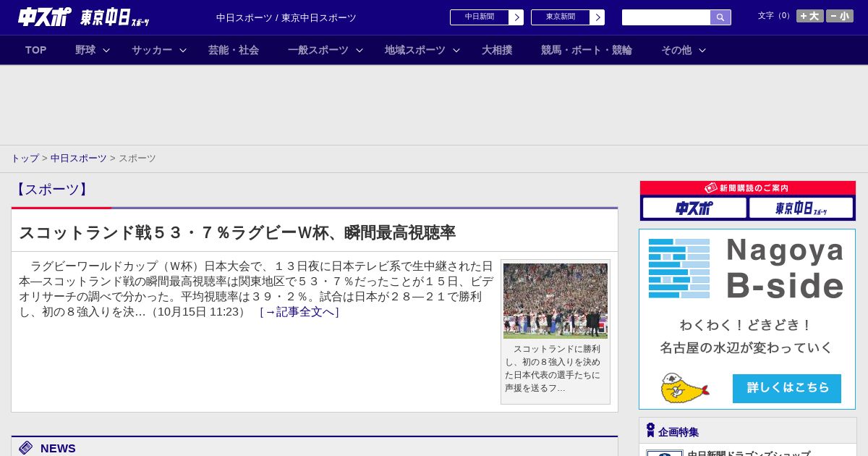Click NEWS section pen icon
Image resolution: width=868 pixels, height=456 pixels.
coord(26,448)
